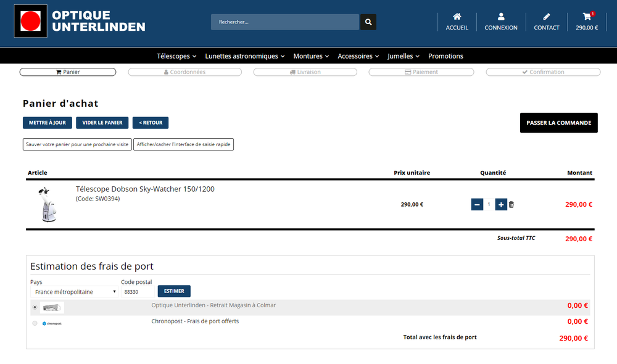Select Chronopost shipping radio option

click(x=35, y=323)
